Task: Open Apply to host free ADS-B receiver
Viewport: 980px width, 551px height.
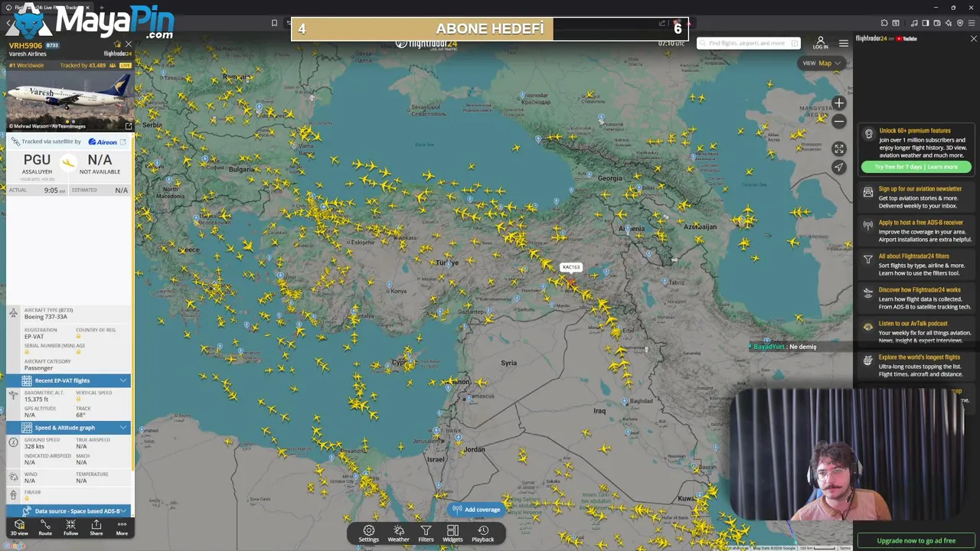Action: [x=917, y=230]
